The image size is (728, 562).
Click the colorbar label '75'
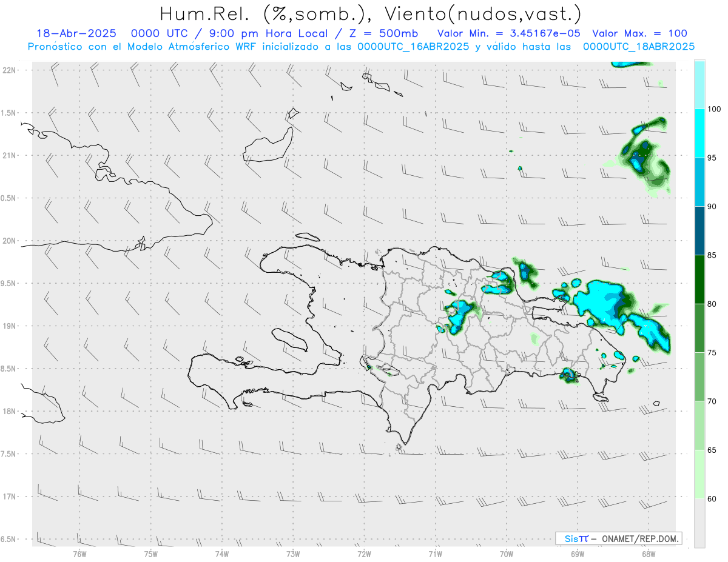click(712, 352)
